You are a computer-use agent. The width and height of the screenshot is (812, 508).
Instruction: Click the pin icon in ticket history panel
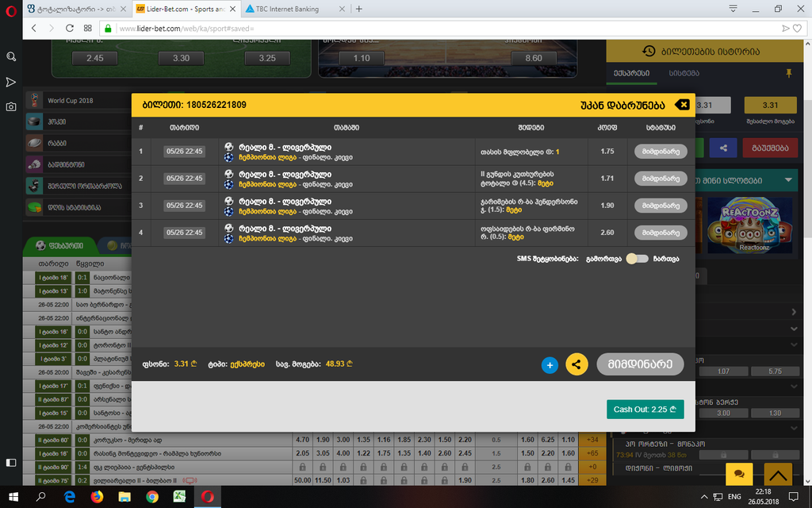789,73
